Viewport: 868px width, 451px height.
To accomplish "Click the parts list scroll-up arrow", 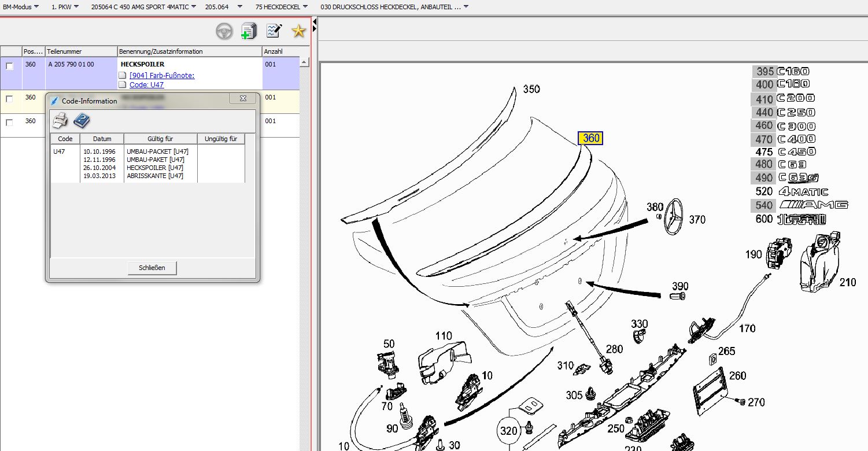I will point(304,61).
